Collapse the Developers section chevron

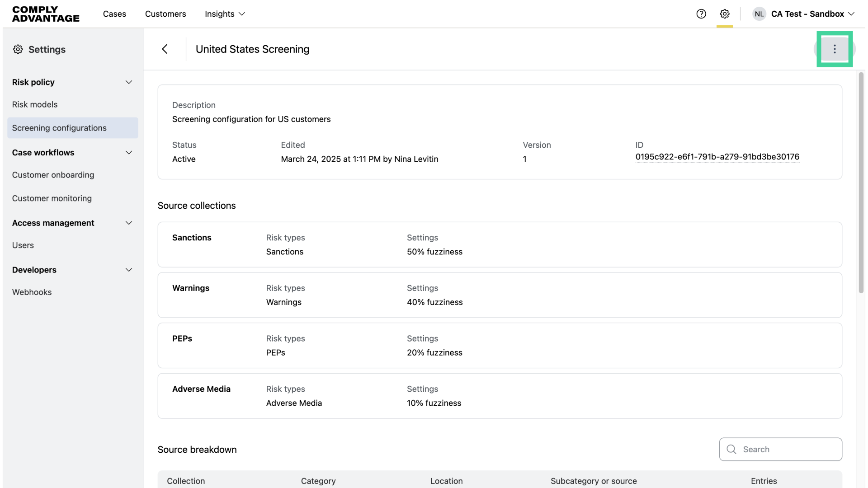point(129,270)
